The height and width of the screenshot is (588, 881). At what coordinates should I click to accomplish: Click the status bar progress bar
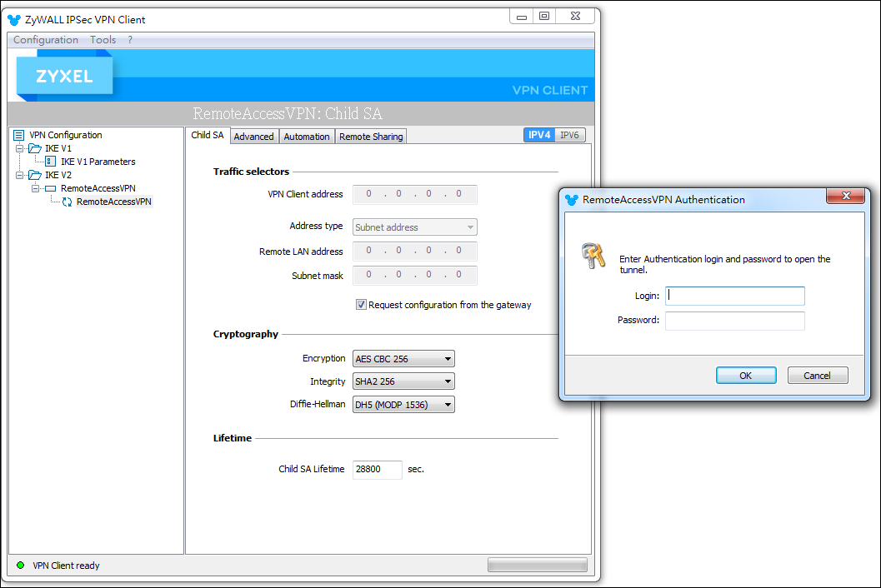[x=537, y=565]
